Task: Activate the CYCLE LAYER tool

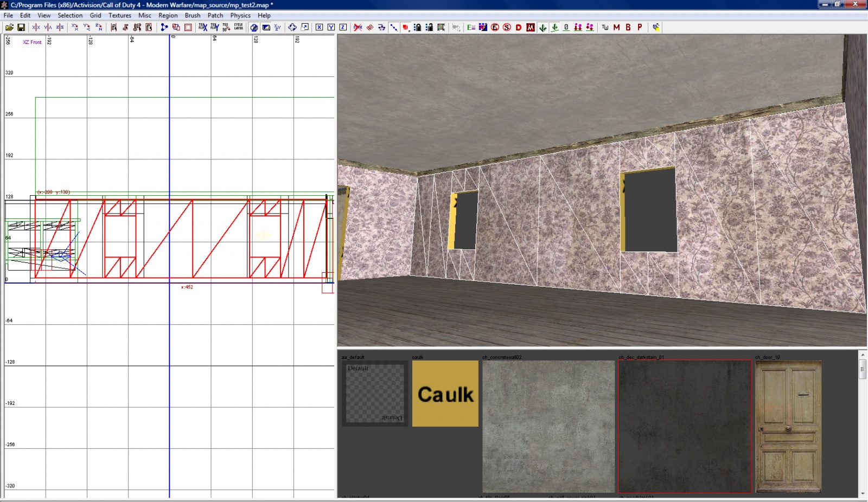Action: click(239, 27)
